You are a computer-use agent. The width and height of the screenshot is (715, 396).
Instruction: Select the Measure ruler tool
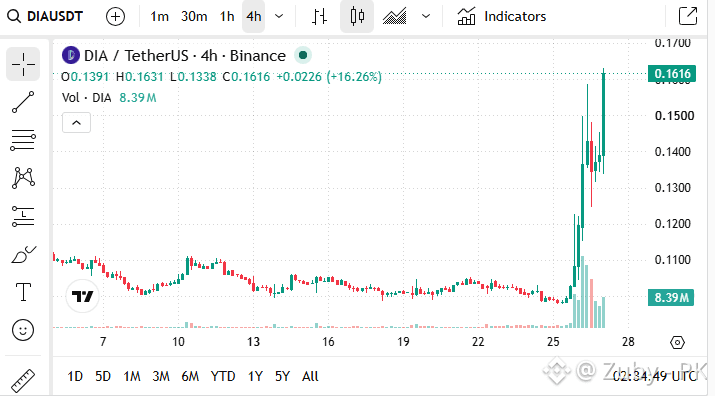coord(23,380)
